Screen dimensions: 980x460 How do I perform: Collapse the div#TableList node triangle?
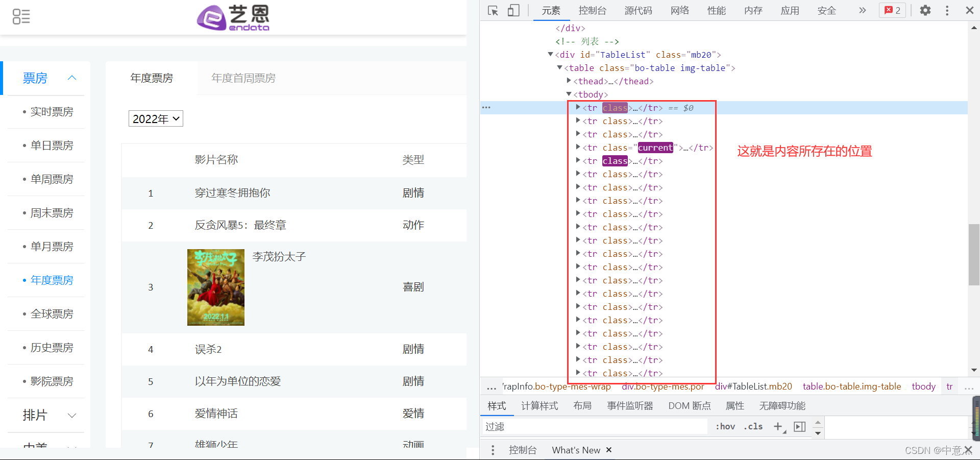[x=550, y=54]
